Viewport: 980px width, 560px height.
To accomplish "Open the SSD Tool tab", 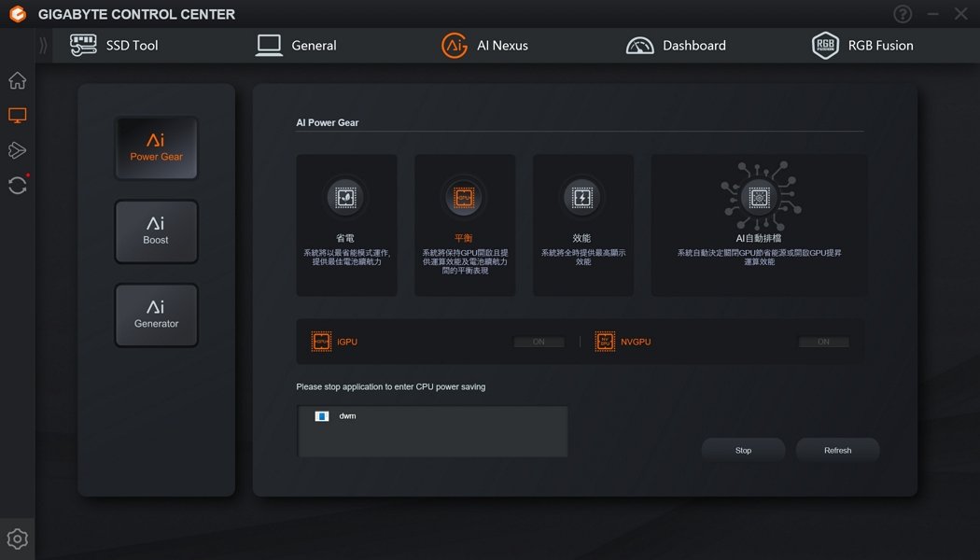I will click(114, 46).
